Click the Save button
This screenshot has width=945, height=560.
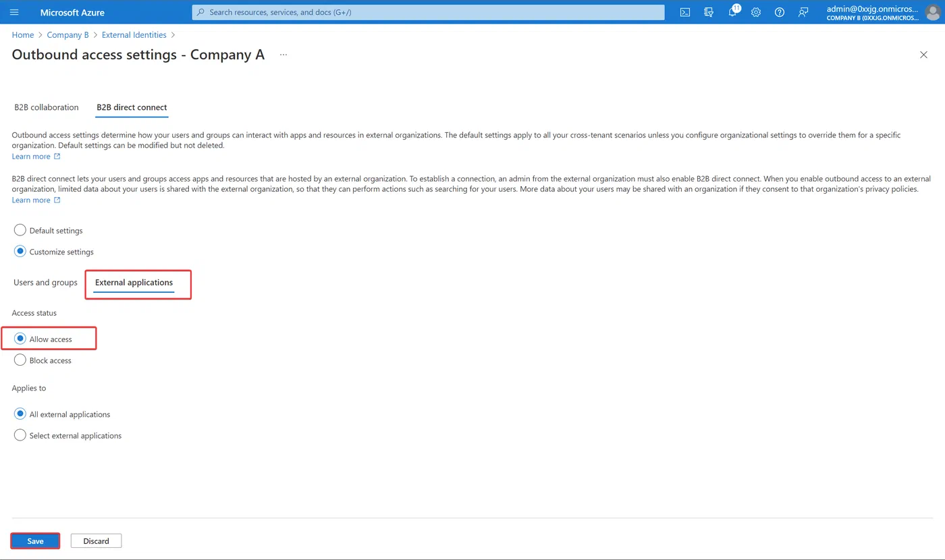35,541
